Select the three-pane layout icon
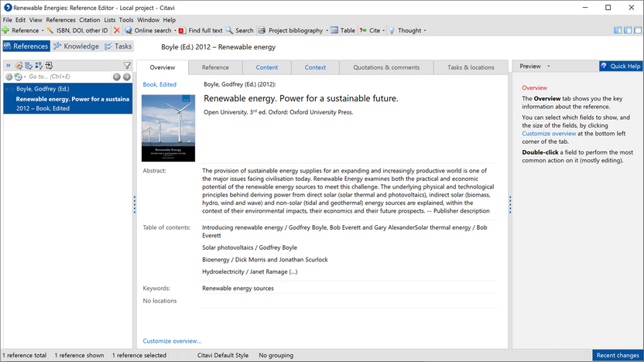Image resolution: width=644 pixels, height=362 pixels. 618,30
